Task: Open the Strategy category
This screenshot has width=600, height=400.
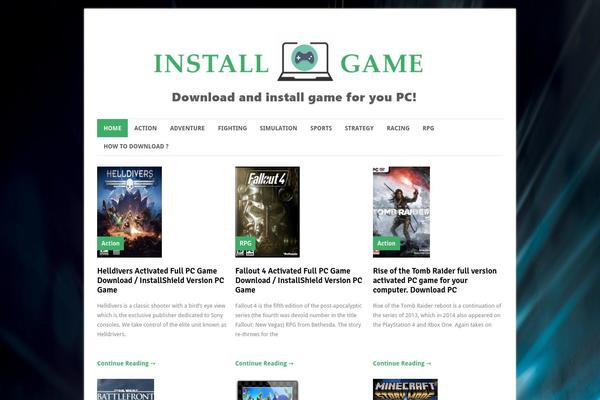Action: [359, 128]
